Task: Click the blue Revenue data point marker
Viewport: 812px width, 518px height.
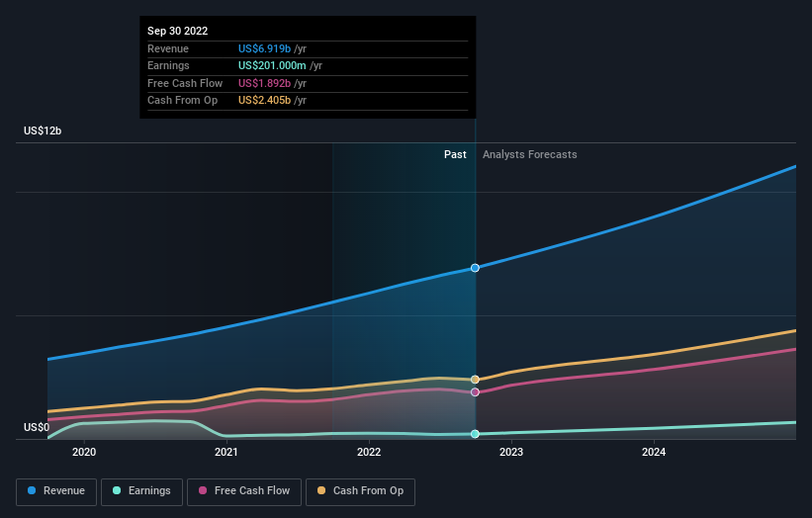Action: 475,268
